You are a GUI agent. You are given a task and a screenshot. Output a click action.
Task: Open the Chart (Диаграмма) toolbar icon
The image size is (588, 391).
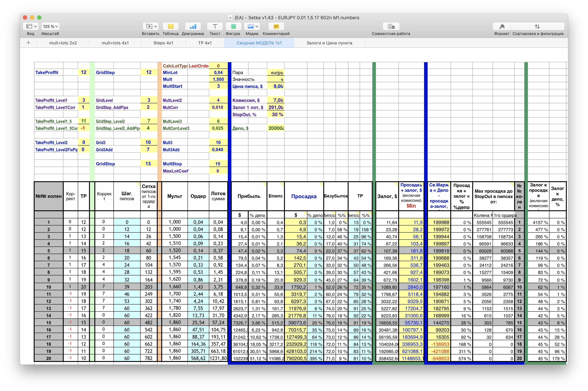tap(193, 26)
